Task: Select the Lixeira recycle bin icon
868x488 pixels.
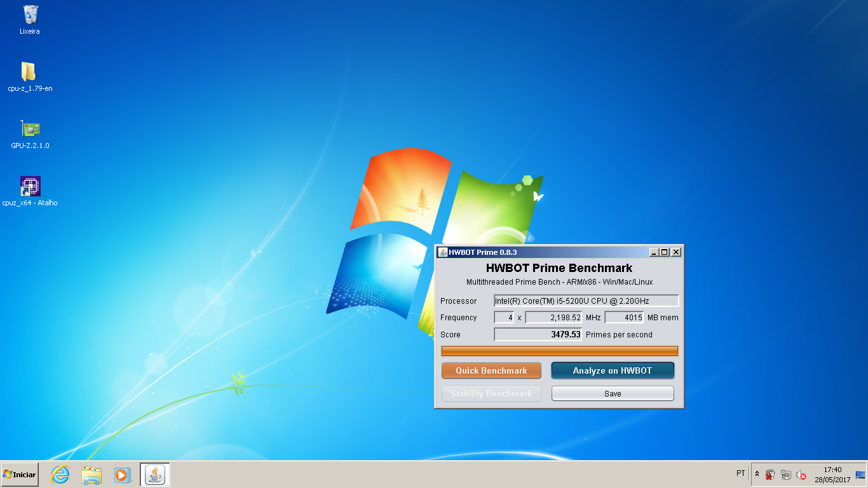Action: 30,19
